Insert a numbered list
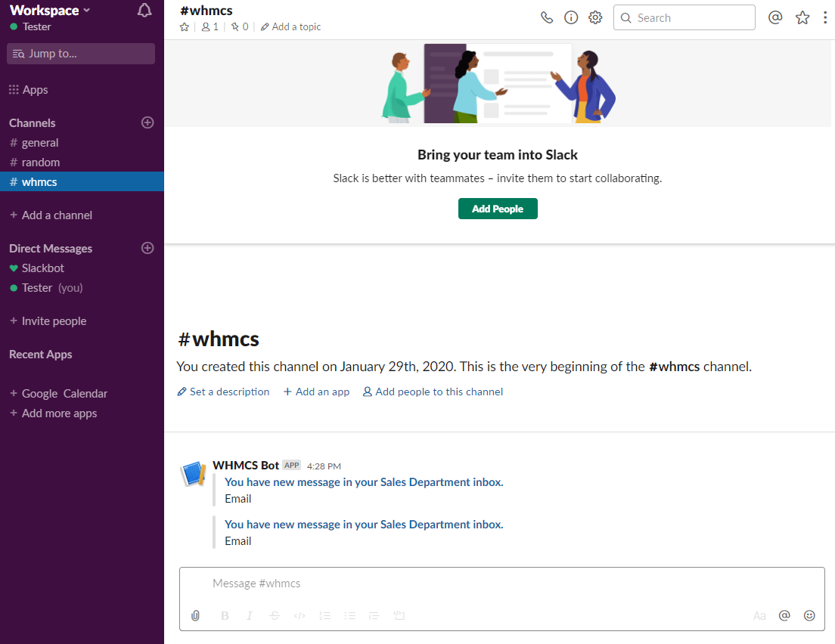 [324, 615]
